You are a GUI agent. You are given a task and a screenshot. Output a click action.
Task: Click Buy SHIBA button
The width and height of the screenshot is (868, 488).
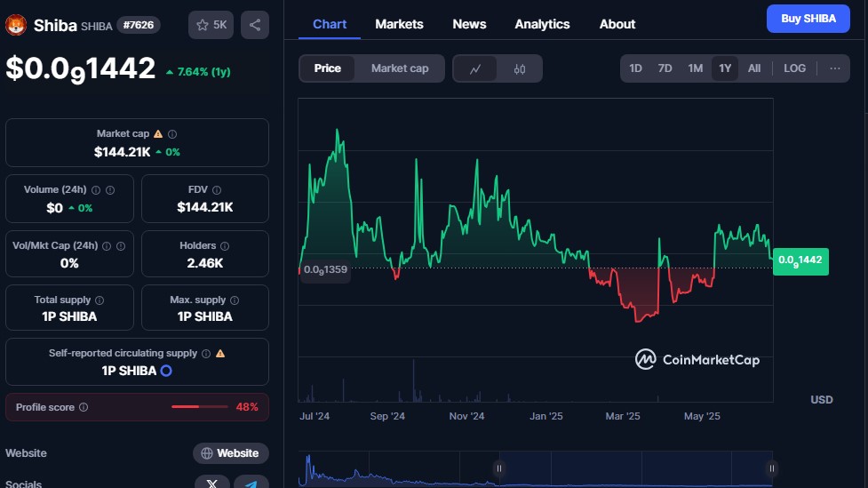tap(808, 19)
